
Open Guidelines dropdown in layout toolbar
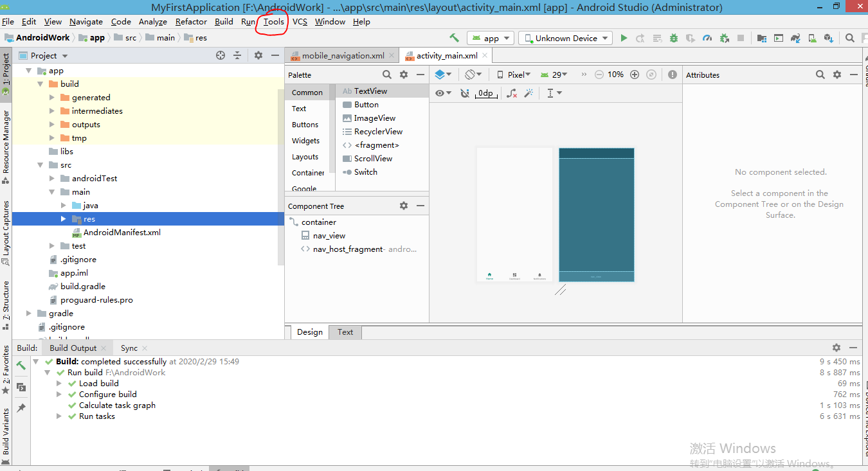[554, 93]
